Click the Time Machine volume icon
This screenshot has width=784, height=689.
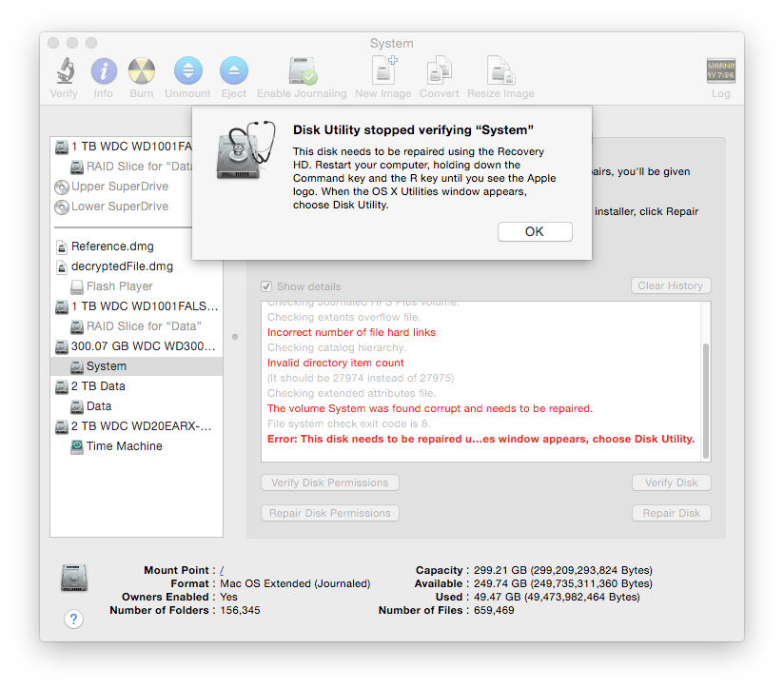click(x=76, y=446)
